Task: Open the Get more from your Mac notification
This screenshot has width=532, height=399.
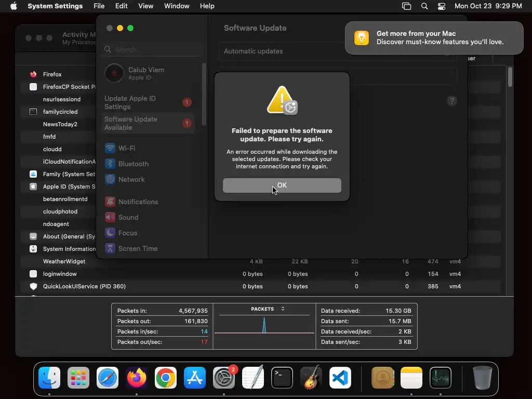Action: pos(434,37)
